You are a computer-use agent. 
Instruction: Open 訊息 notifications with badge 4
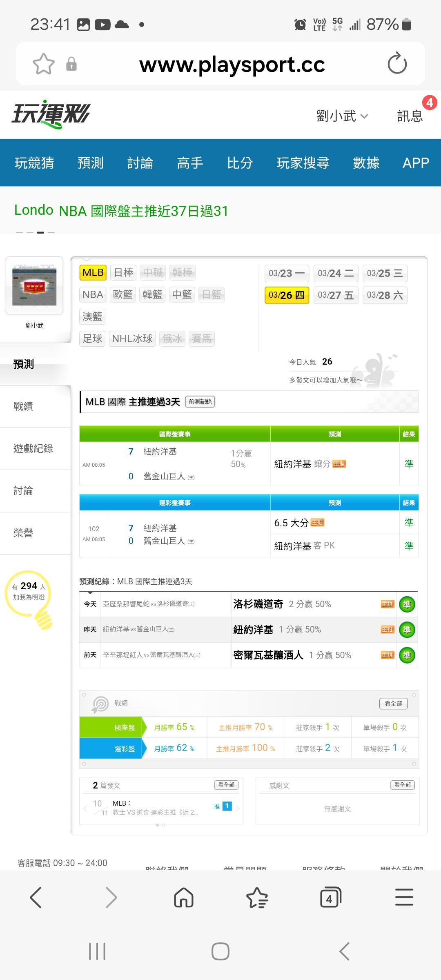tap(410, 116)
